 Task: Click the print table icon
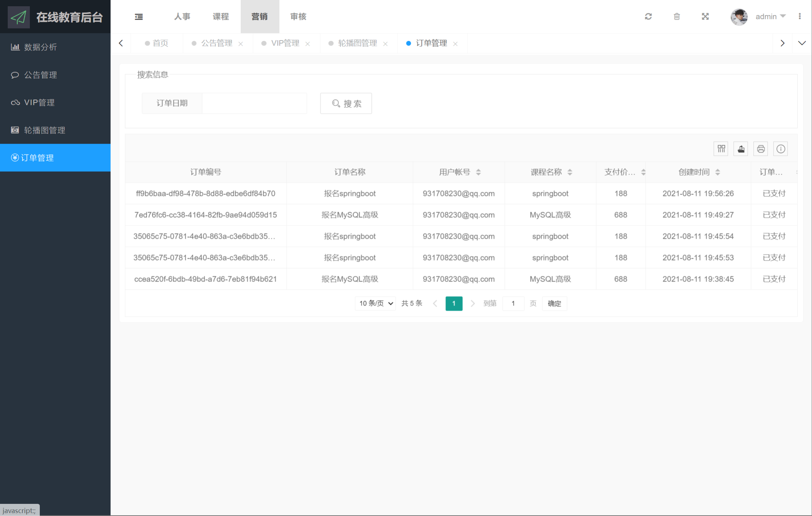[761, 149]
